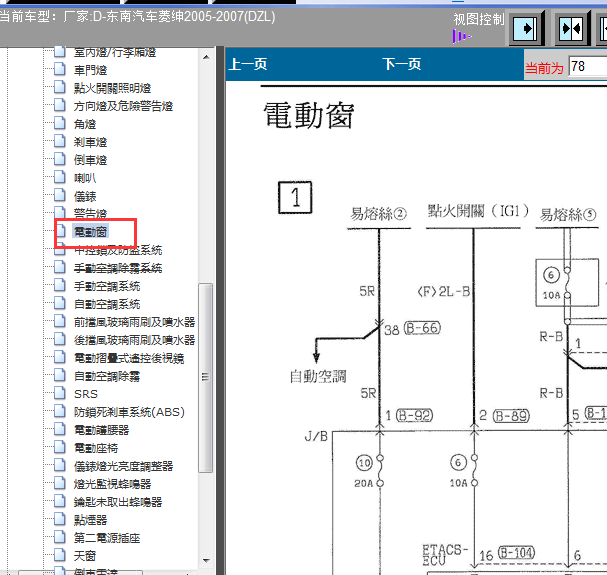Image resolution: width=607 pixels, height=575 pixels.
Task: Click the ETACS-ECU label in the diagram
Action: [445, 555]
